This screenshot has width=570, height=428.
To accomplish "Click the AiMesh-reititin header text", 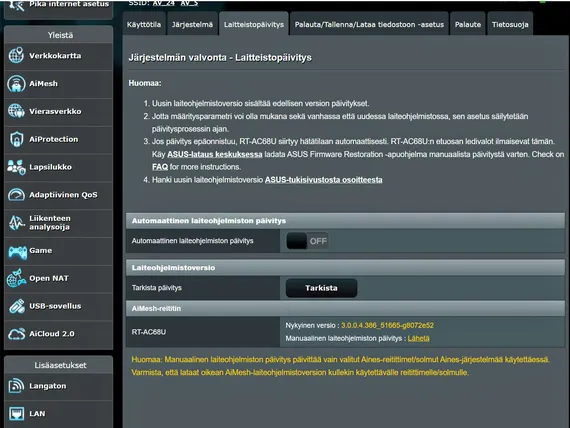I will pos(156,308).
